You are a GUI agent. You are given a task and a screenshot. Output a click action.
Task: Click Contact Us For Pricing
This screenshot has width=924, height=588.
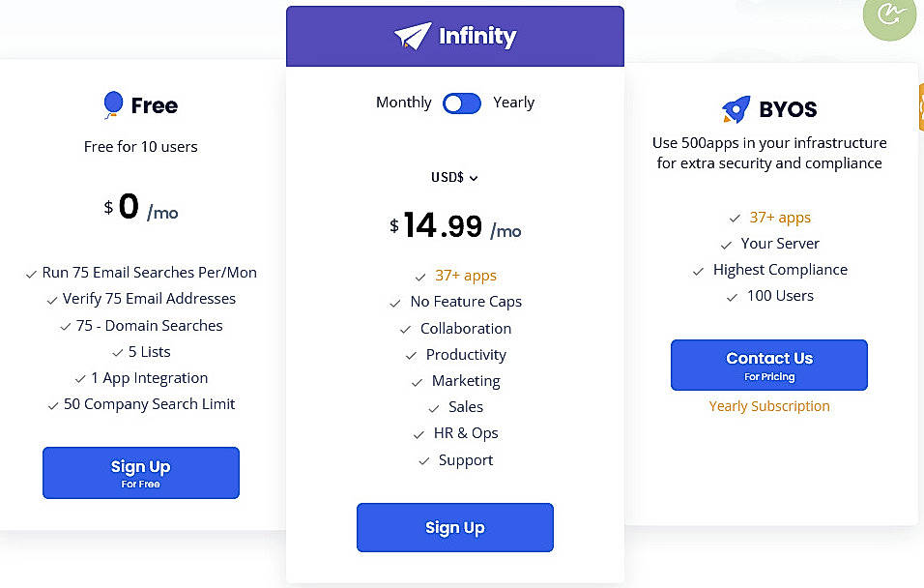[768, 365]
